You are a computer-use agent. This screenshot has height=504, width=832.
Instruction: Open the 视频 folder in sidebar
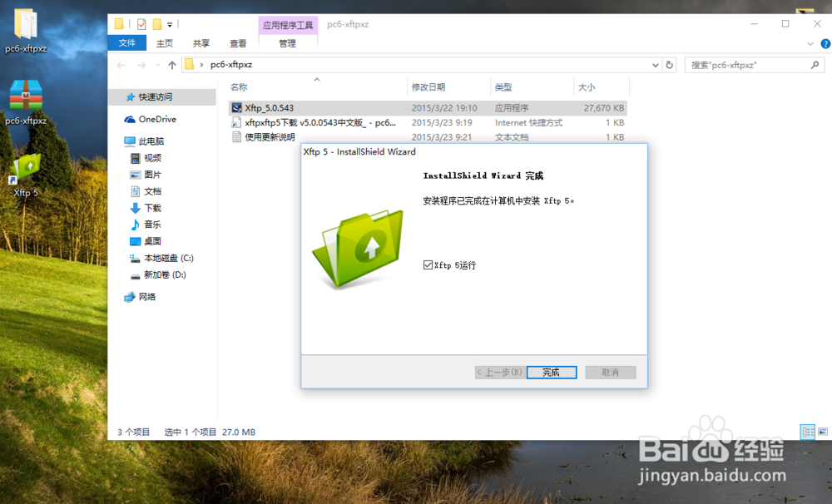click(146, 158)
